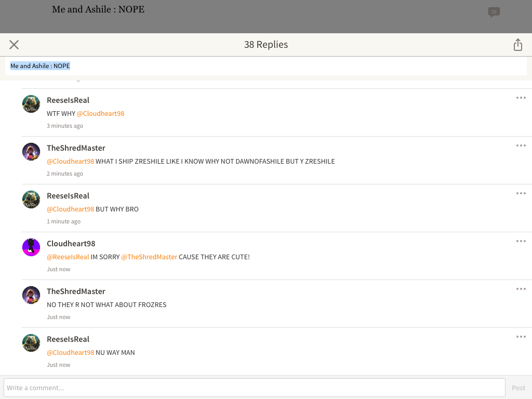Submit the comment with the Post button
Image resolution: width=532 pixels, height=399 pixels.
(x=518, y=388)
